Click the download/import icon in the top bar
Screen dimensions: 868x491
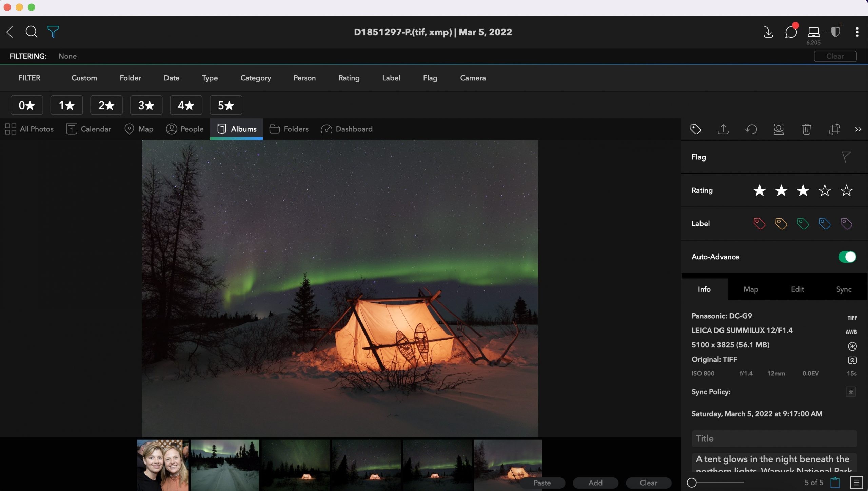pyautogui.click(x=768, y=32)
